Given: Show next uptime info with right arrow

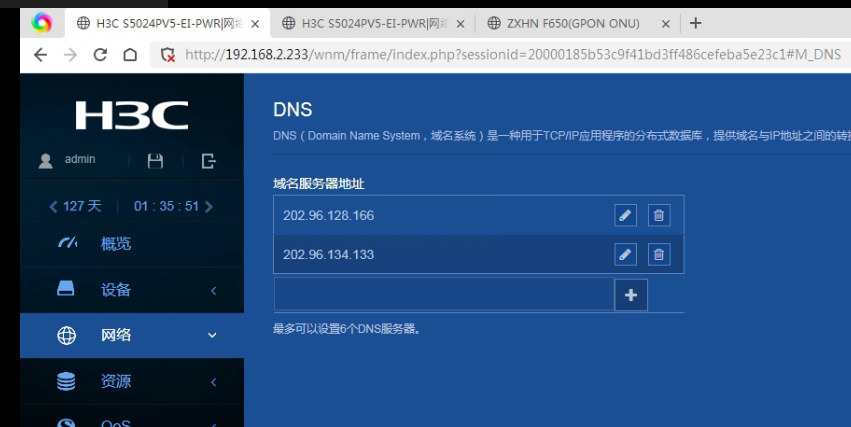Looking at the screenshot, I should [x=209, y=206].
